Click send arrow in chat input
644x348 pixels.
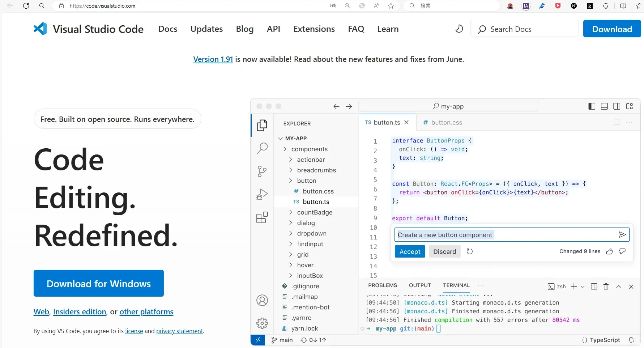622,235
